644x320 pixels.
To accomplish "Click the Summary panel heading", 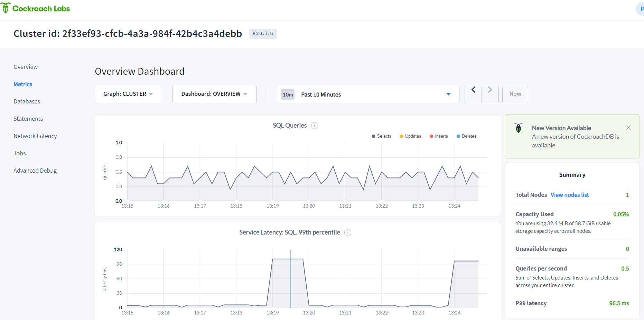I will pyautogui.click(x=572, y=175).
